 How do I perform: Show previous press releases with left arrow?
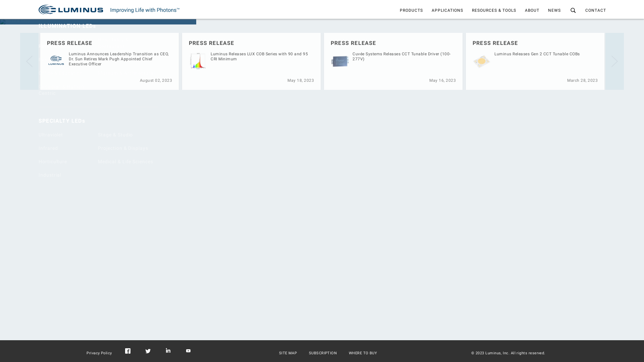tap(30, 61)
